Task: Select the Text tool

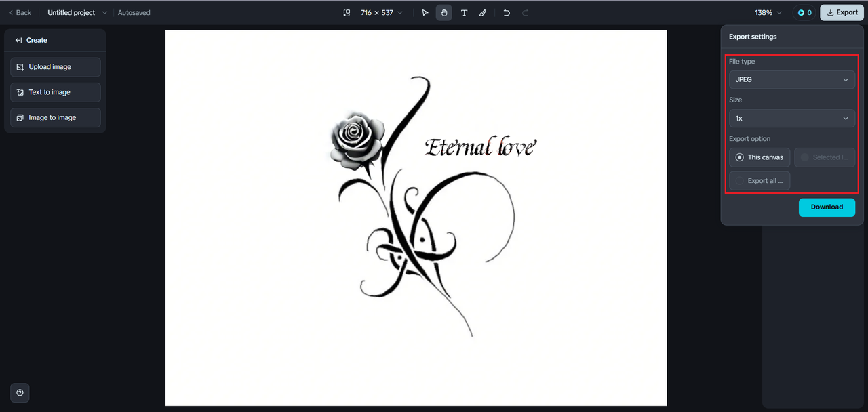Action: pos(464,13)
